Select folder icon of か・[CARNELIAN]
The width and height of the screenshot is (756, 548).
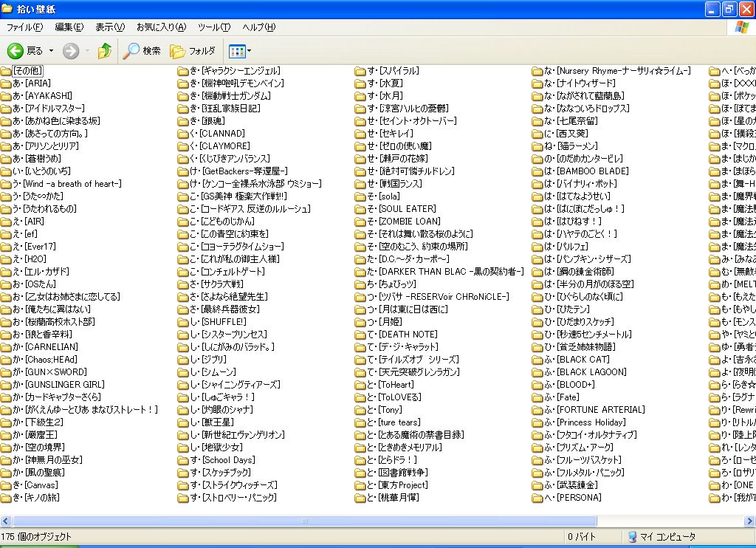click(x=6, y=347)
